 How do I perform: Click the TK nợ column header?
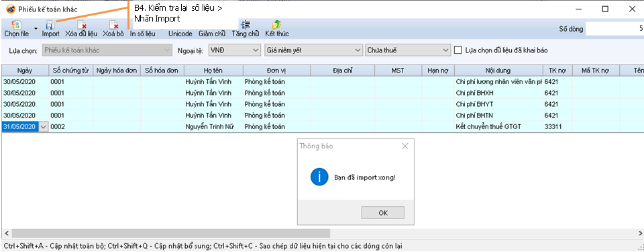(557, 71)
